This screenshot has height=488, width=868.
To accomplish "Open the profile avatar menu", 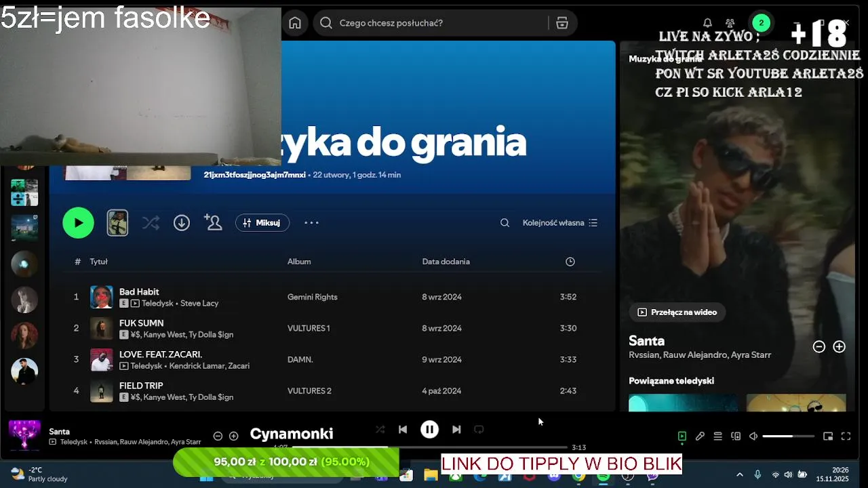I will [762, 23].
